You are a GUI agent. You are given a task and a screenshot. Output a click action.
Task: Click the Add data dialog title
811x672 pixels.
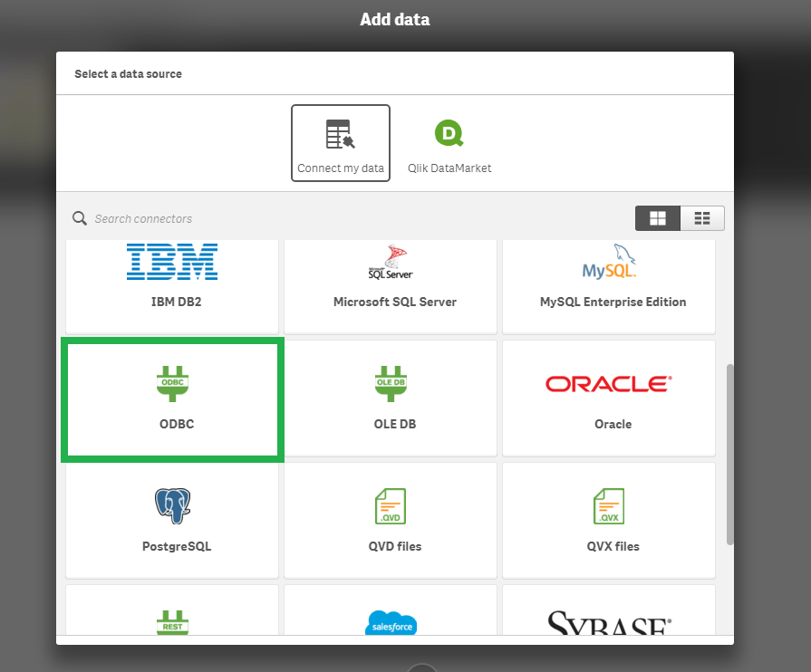[x=395, y=19]
